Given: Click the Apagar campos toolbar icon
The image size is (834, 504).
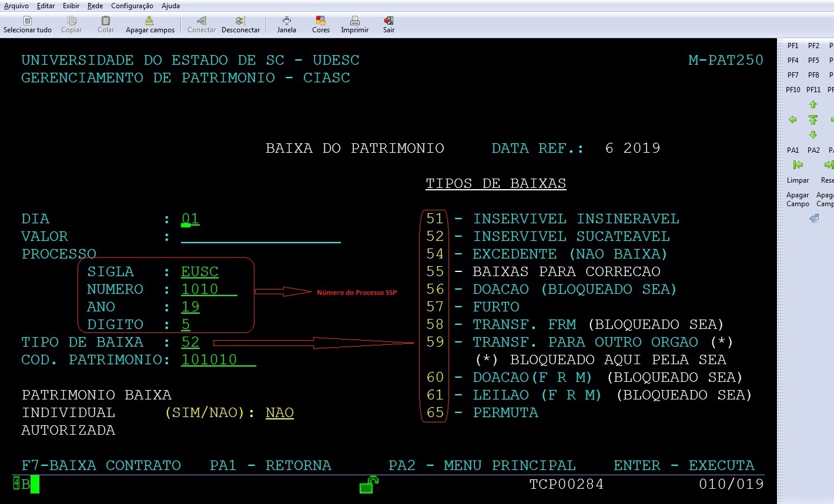Looking at the screenshot, I should pos(149,21).
